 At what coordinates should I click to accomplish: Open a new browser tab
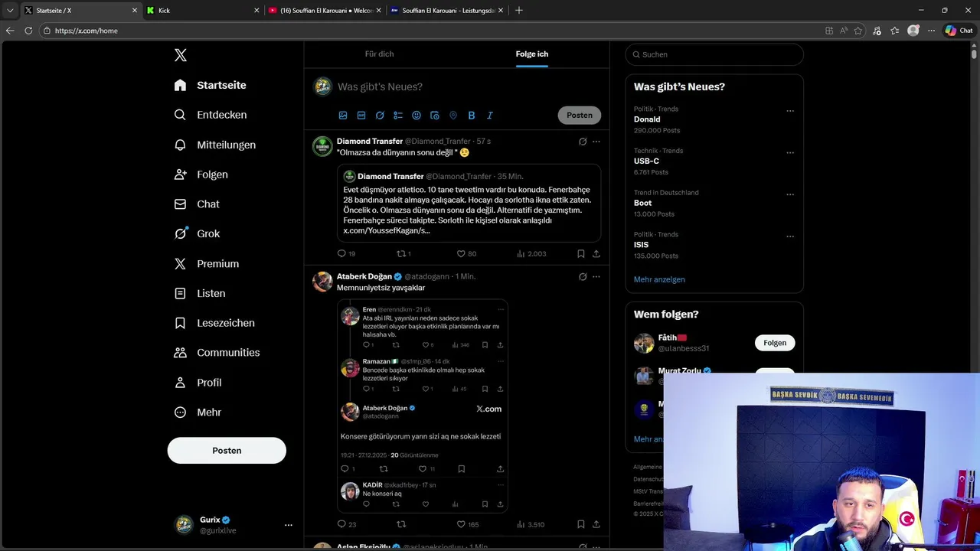point(519,10)
